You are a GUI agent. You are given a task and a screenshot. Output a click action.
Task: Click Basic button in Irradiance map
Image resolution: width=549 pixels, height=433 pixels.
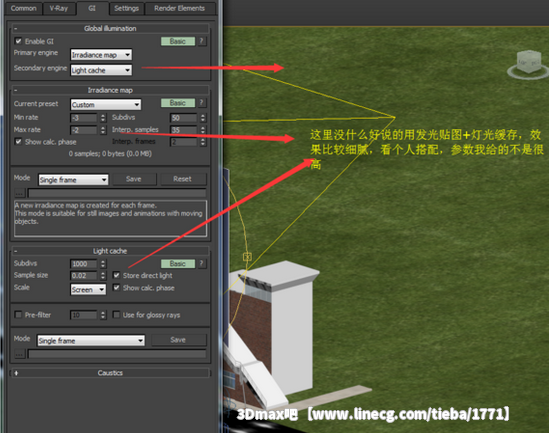tap(178, 103)
